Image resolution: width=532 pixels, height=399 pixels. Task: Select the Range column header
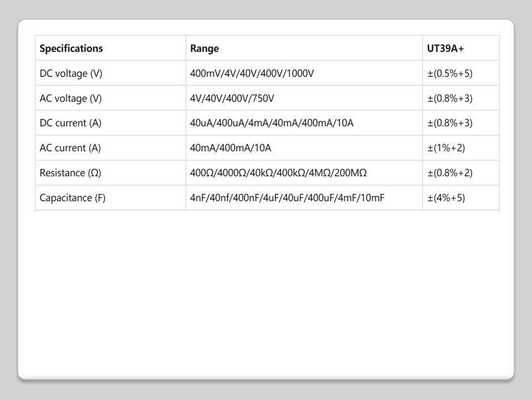click(x=204, y=48)
